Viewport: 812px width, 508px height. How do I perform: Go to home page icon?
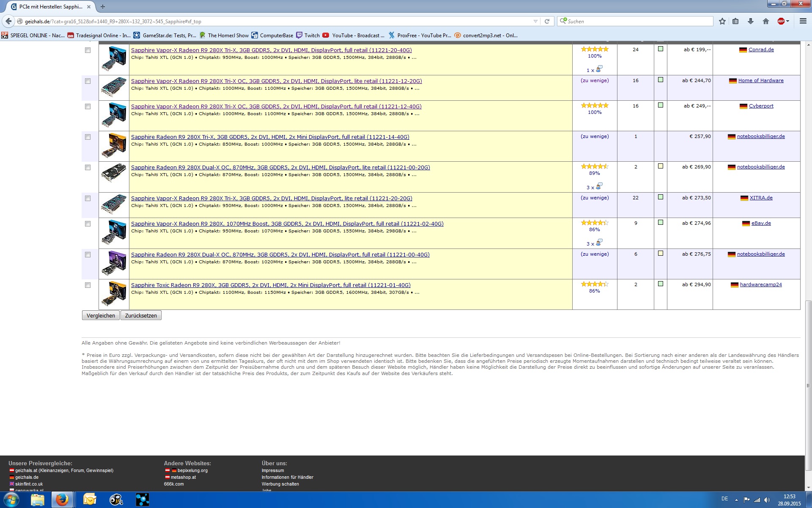[765, 21]
